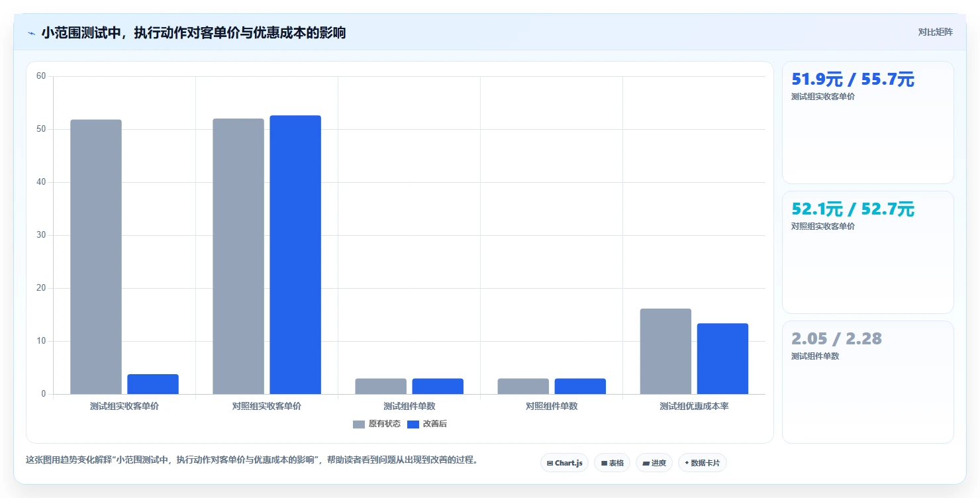Click the blue bar for 对照组件单数
Screen dimensions: 980x498
pyautogui.click(x=580, y=386)
